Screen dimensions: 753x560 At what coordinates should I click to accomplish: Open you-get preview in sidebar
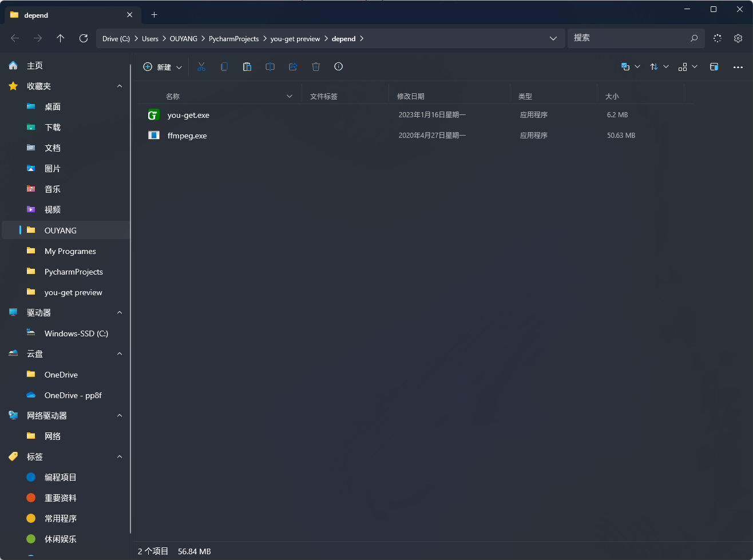(66, 292)
